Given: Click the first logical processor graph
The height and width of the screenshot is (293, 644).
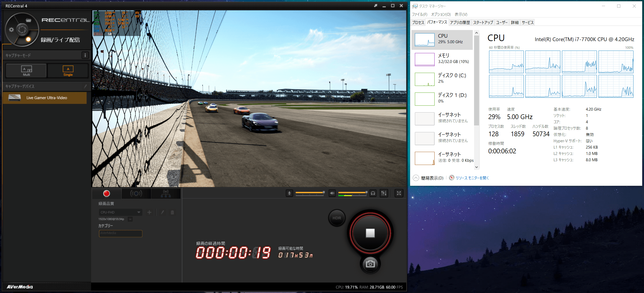Looking at the screenshot, I should click(x=506, y=62).
